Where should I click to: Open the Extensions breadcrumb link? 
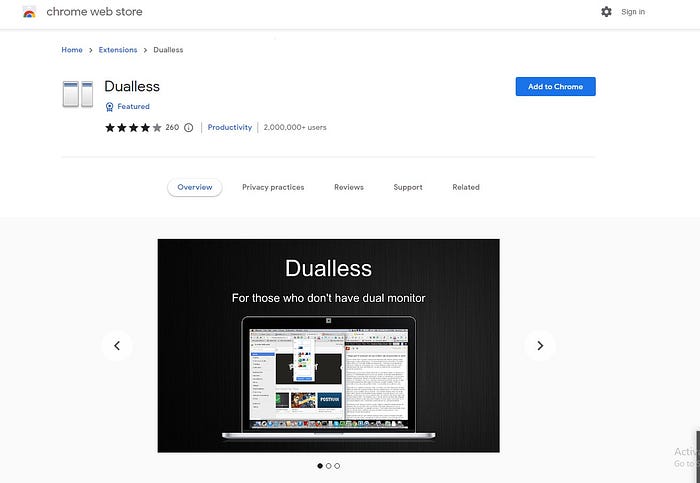point(118,50)
